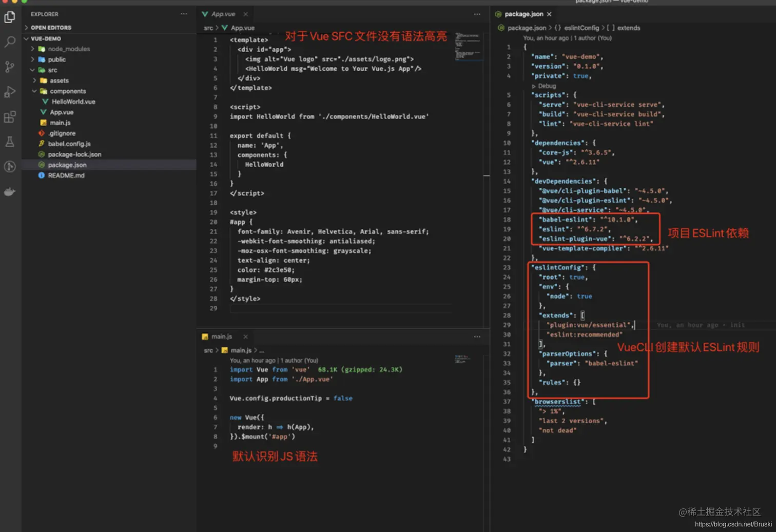Switch to the main.js tab
The image size is (776, 532).
point(221,337)
